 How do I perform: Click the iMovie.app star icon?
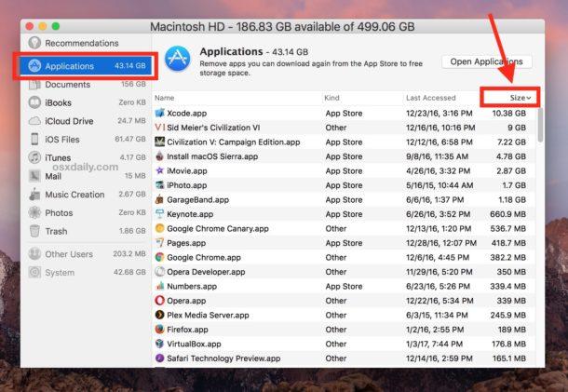point(160,170)
